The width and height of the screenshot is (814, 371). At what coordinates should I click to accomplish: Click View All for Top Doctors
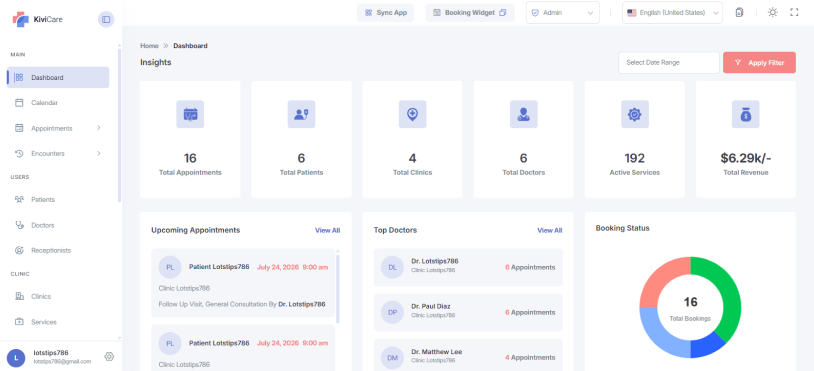click(x=550, y=230)
